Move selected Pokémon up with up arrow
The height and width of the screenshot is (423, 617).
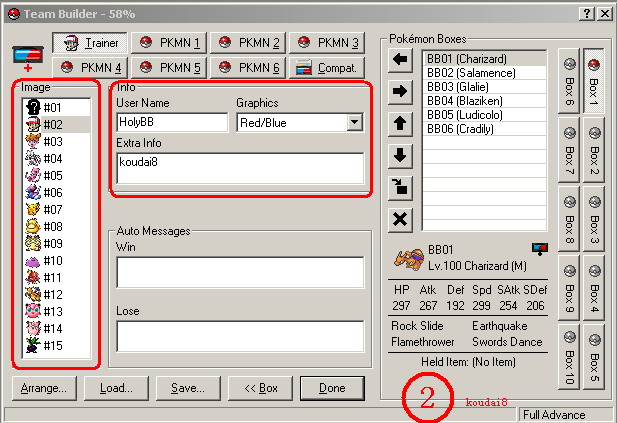400,124
